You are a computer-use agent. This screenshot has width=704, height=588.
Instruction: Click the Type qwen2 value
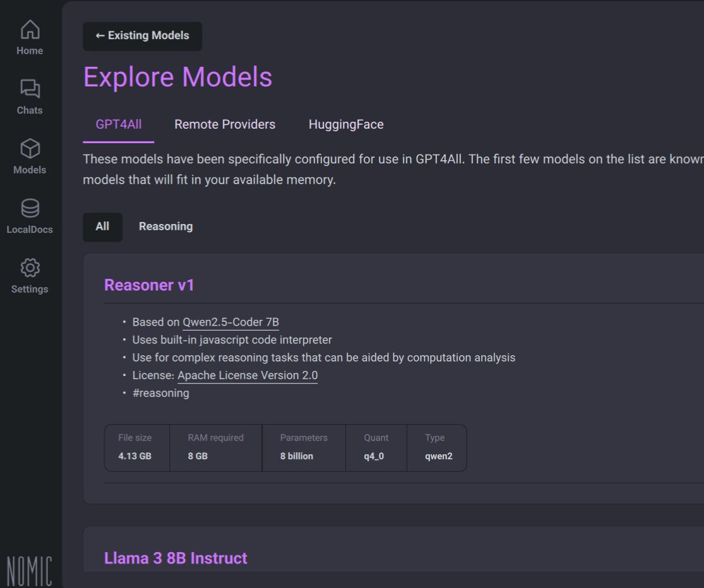[x=439, y=456]
